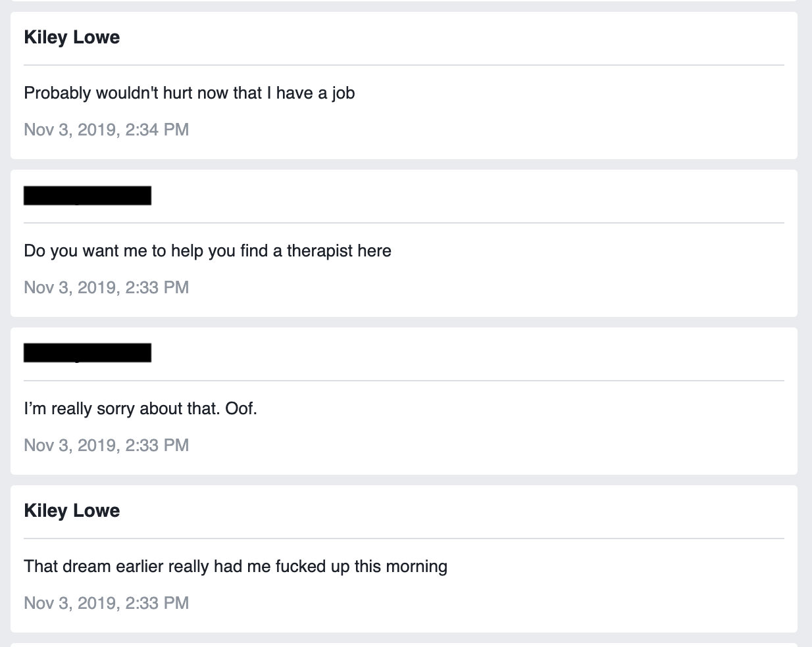812x647 pixels.
Task: Click the redacted sender name above the therapist message
Action: pyautogui.click(x=88, y=195)
